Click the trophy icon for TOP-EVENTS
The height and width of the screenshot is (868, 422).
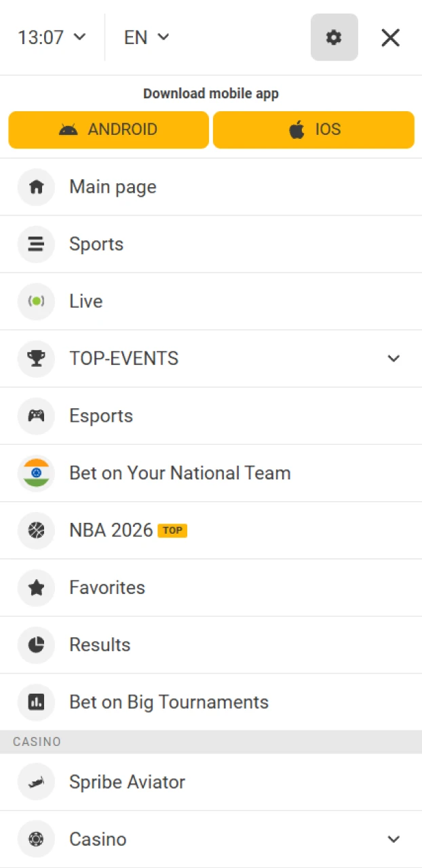[x=36, y=359]
